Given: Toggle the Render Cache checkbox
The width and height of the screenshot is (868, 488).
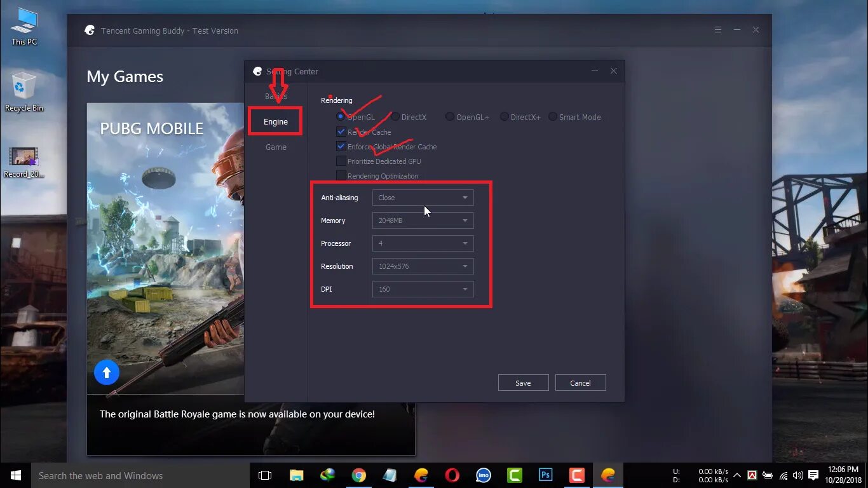Looking at the screenshot, I should pos(341,132).
